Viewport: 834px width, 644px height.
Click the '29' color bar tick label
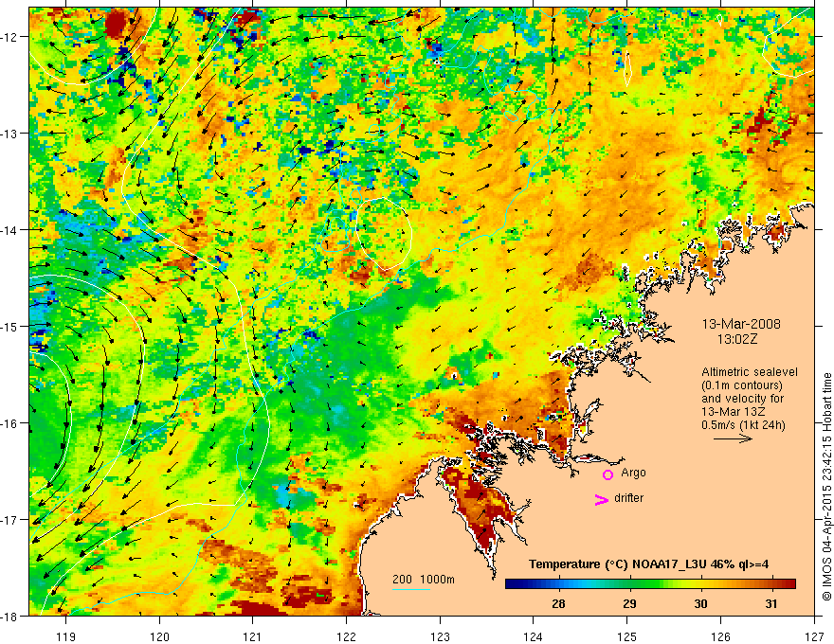tap(629, 603)
